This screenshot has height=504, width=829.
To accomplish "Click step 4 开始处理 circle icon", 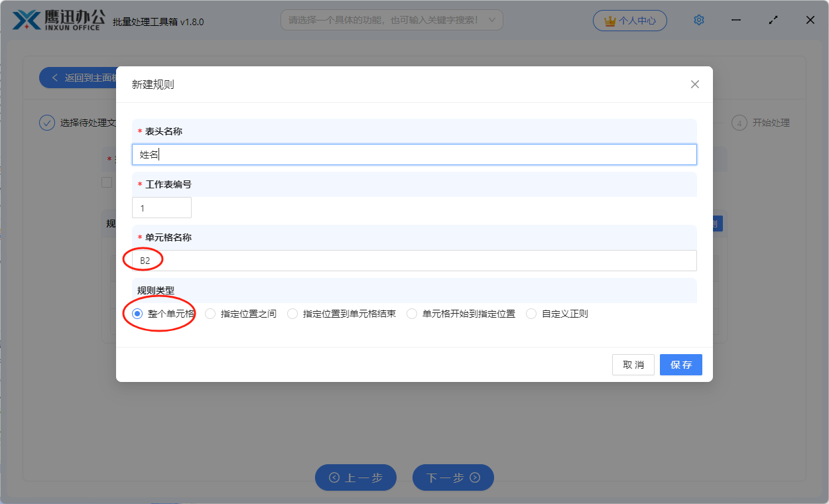I will tap(739, 123).
